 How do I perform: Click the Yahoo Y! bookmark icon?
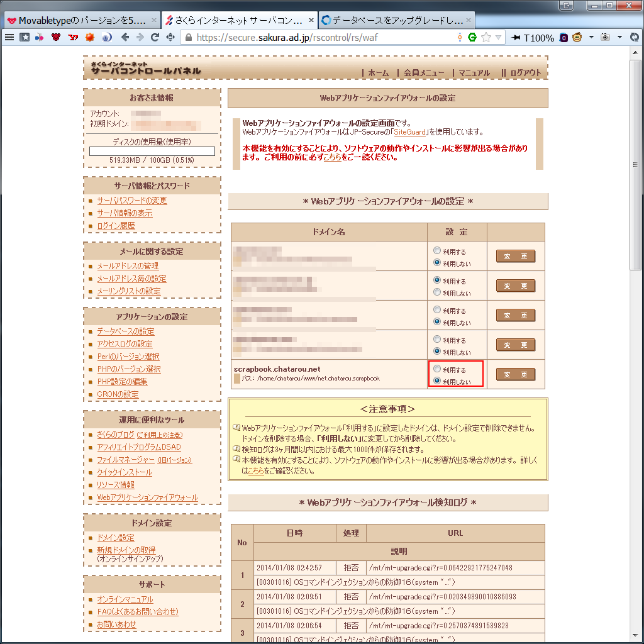73,37
